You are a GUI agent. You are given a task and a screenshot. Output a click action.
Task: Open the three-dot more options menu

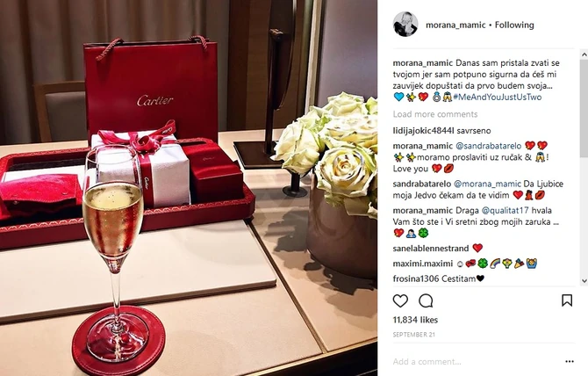(570, 361)
